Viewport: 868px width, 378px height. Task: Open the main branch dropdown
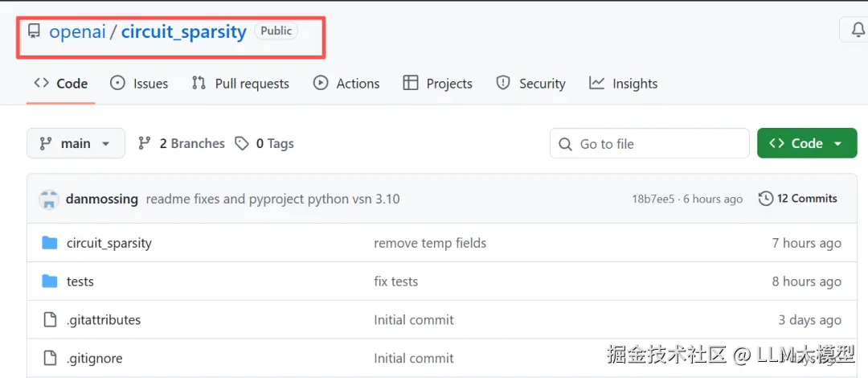click(76, 143)
